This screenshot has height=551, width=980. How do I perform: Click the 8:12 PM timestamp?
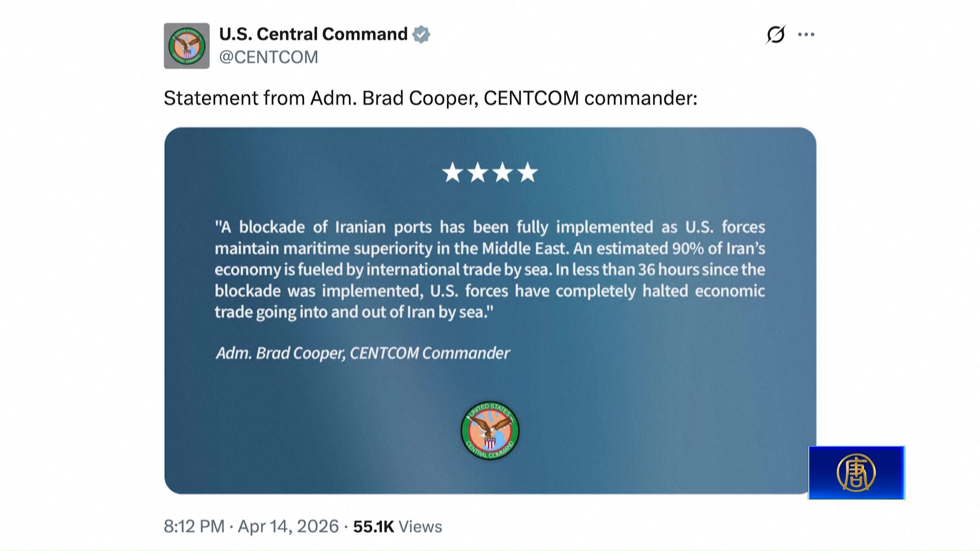pos(194,527)
